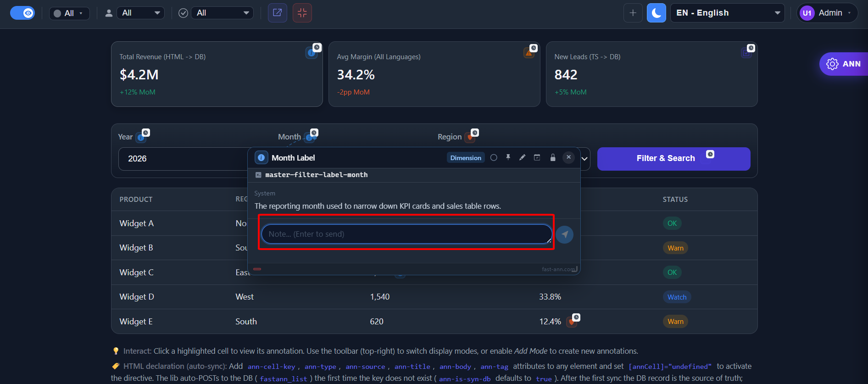This screenshot has width=868, height=384.
Task: Click the send note arrow button
Action: coord(565,234)
